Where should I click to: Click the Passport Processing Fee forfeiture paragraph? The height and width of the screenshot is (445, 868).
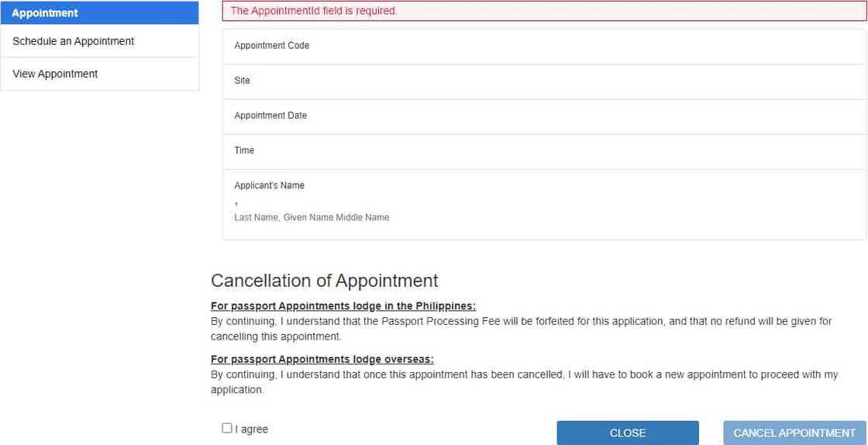pyautogui.click(x=521, y=329)
